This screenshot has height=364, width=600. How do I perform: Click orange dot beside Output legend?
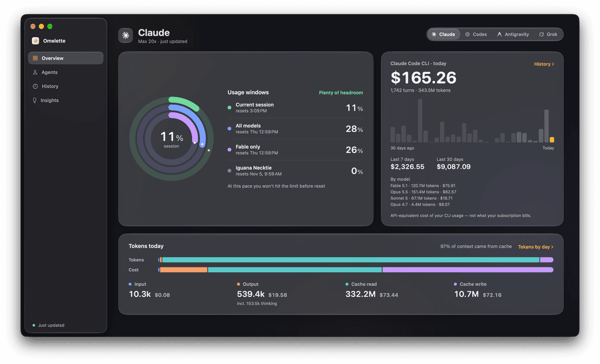[238, 284]
